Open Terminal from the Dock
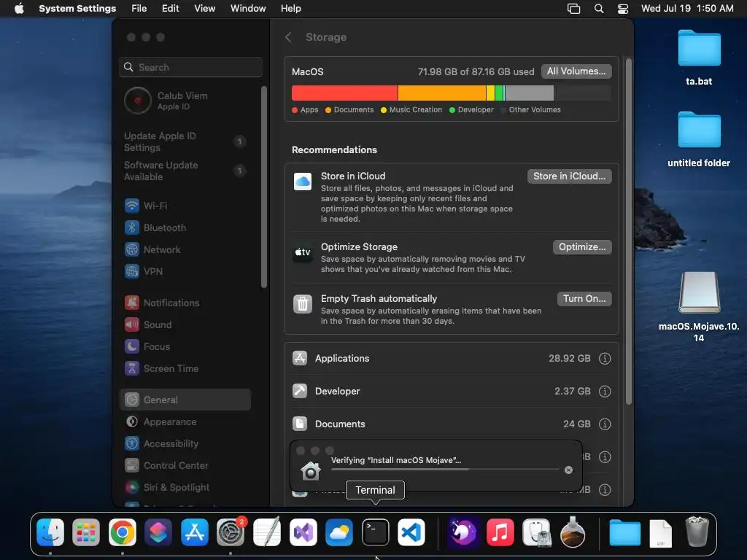 [x=376, y=532]
